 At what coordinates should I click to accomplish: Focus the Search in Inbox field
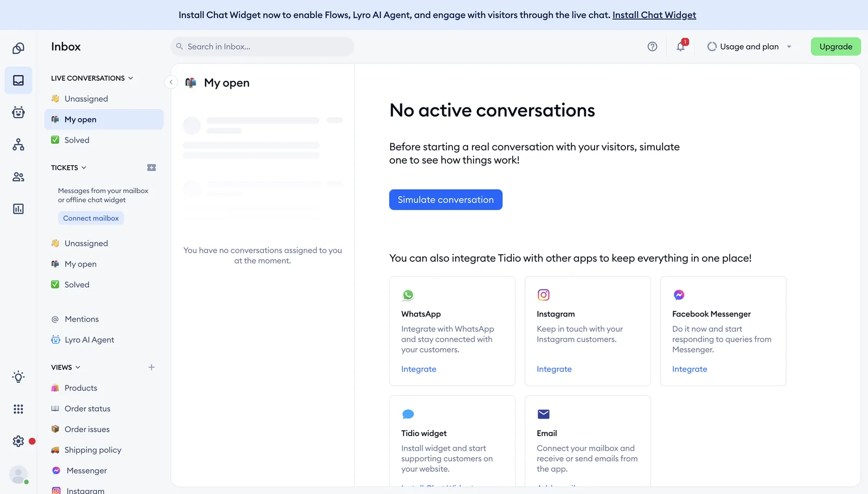click(262, 47)
